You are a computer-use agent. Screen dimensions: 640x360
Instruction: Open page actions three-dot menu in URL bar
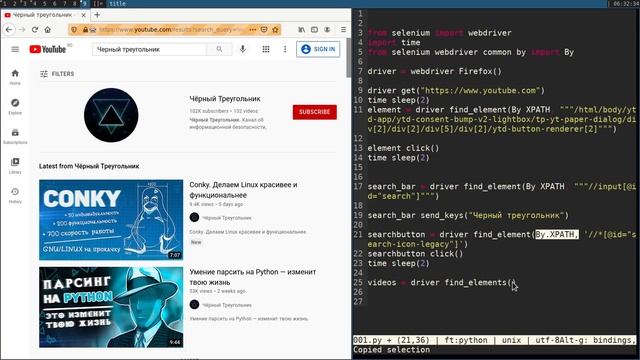(x=253, y=30)
